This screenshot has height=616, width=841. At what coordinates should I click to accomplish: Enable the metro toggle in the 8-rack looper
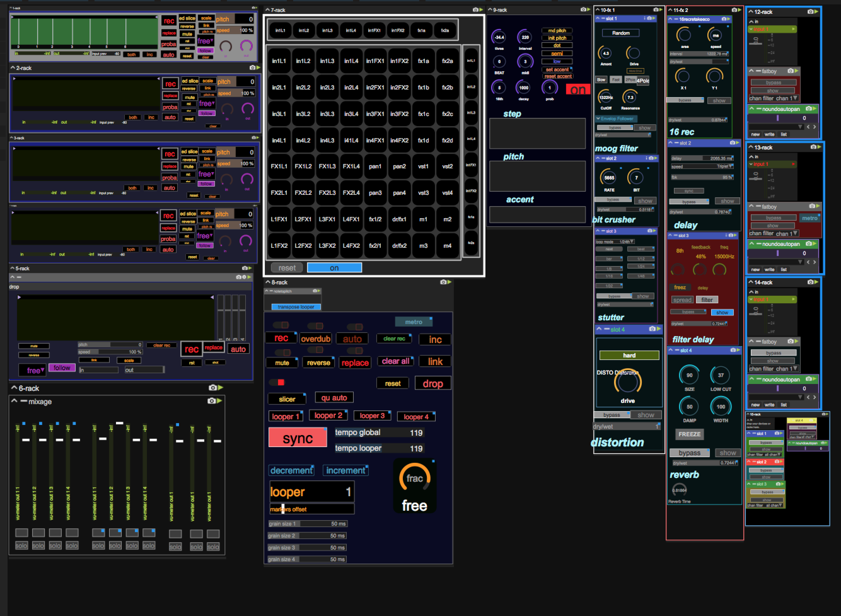(x=414, y=322)
